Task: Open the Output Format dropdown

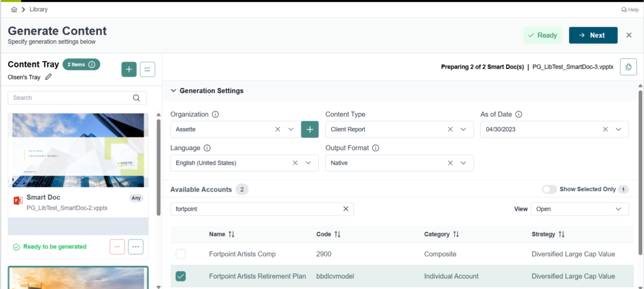Action: [464, 163]
